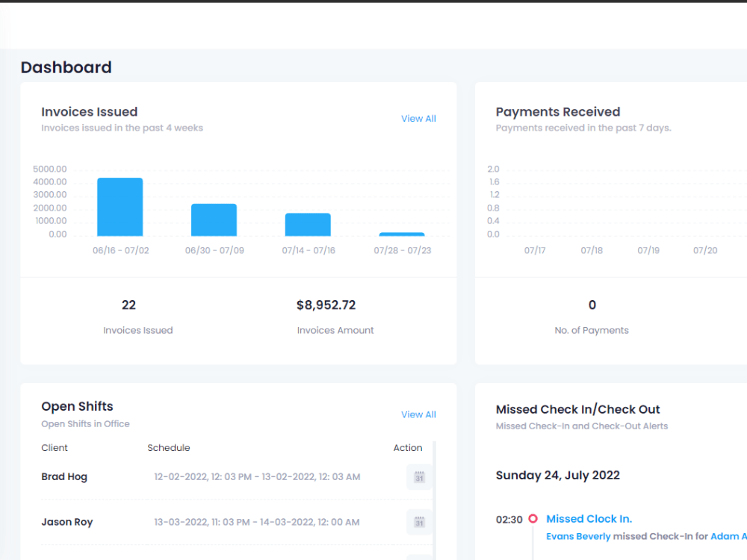Sort shifts by the Schedule column header
Screen dimensions: 747x560
[169, 447]
